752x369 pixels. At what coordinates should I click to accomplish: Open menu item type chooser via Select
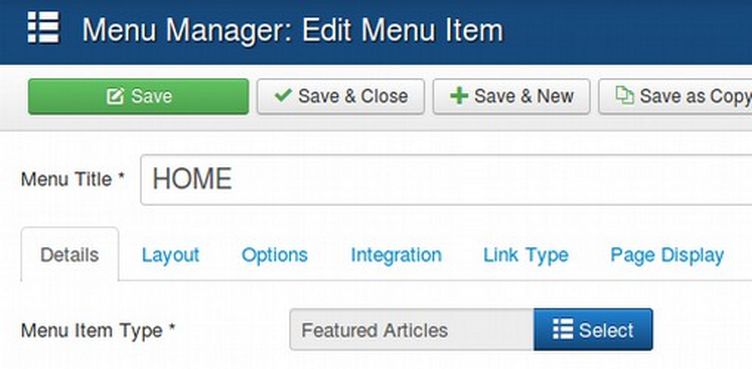click(x=593, y=330)
